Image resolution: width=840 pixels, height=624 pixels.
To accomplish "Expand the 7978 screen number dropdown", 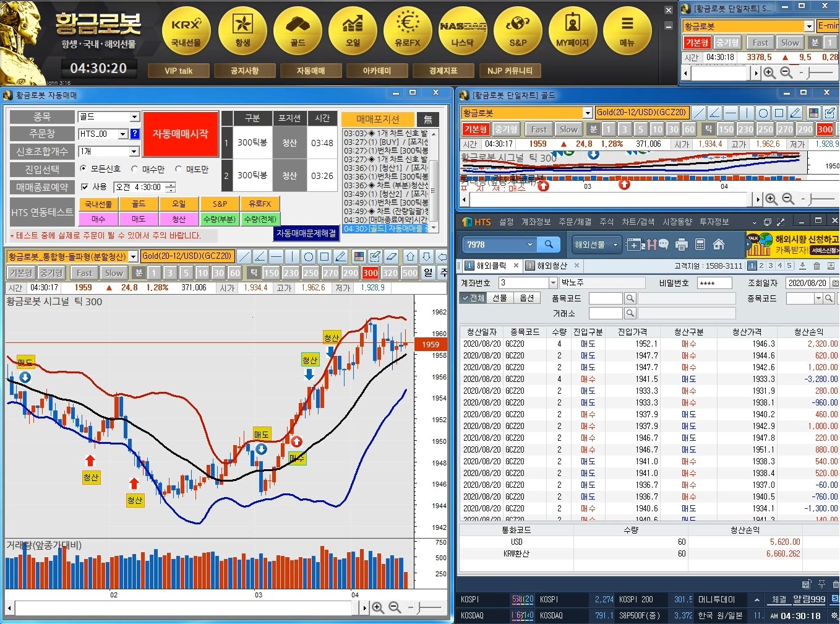I will [529, 245].
